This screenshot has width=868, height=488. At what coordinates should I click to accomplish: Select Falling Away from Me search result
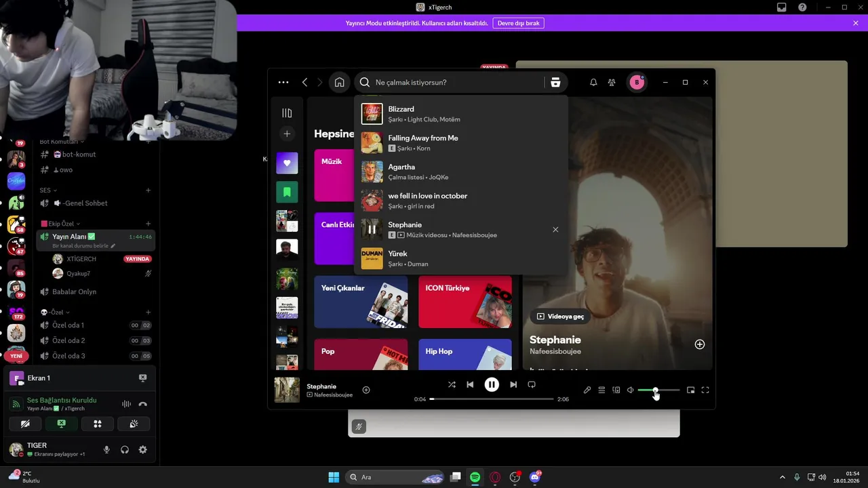tap(461, 143)
